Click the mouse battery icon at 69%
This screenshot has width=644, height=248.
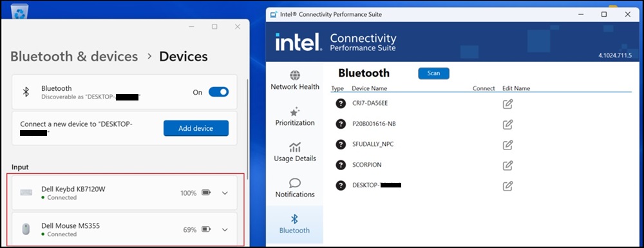pyautogui.click(x=206, y=229)
